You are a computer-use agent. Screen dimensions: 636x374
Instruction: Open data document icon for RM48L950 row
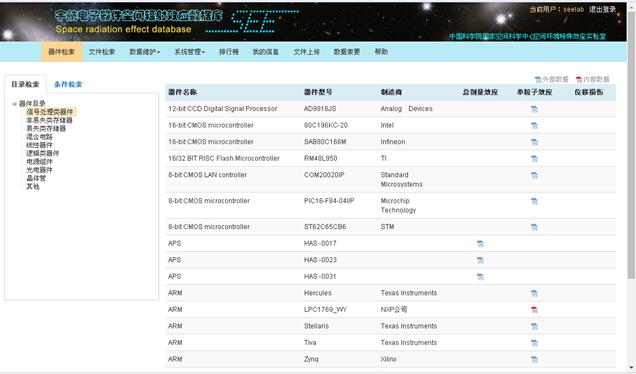[534, 159]
